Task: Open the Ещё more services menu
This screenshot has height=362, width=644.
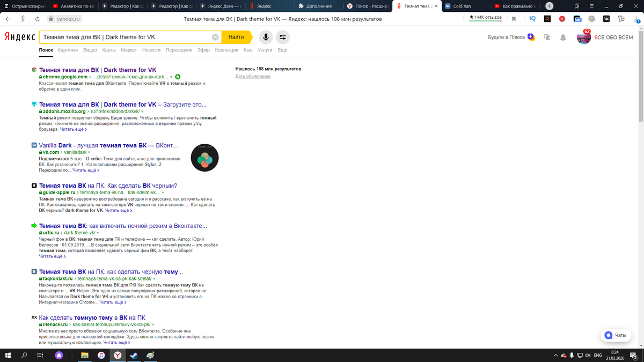Action: [x=282, y=50]
